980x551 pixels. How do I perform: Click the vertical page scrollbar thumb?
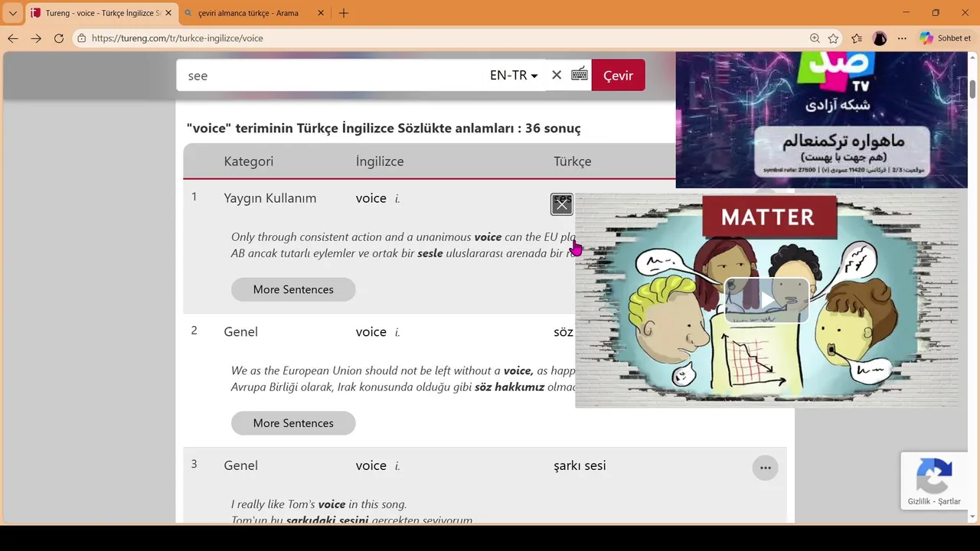(x=973, y=89)
